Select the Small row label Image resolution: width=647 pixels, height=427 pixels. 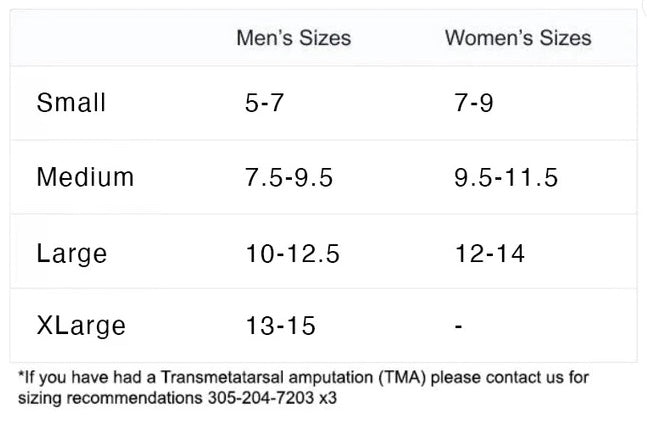[71, 103]
